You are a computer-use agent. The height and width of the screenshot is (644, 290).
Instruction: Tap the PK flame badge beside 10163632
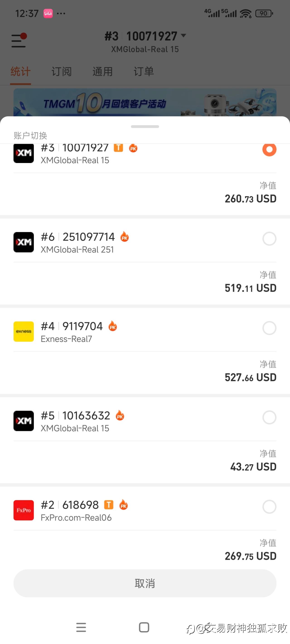click(120, 416)
